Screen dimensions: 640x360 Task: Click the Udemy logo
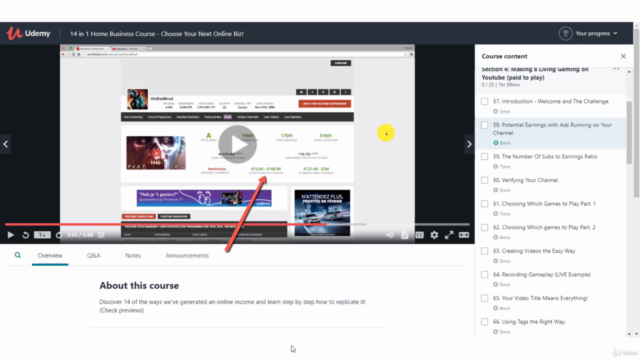pos(28,33)
